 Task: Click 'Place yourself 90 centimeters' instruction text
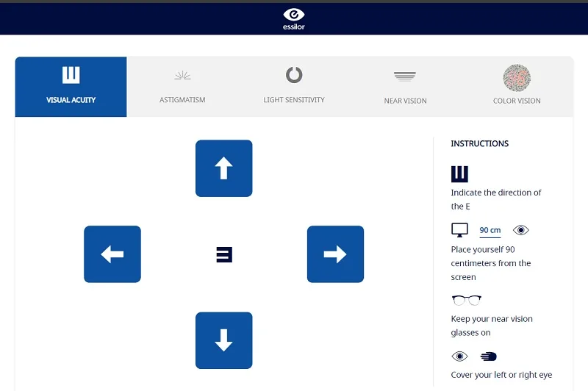click(x=490, y=263)
